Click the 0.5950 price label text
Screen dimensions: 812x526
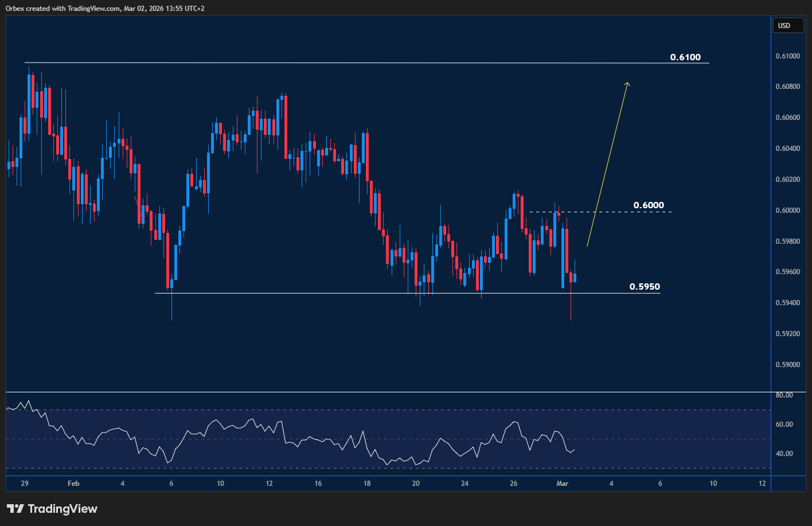click(645, 286)
